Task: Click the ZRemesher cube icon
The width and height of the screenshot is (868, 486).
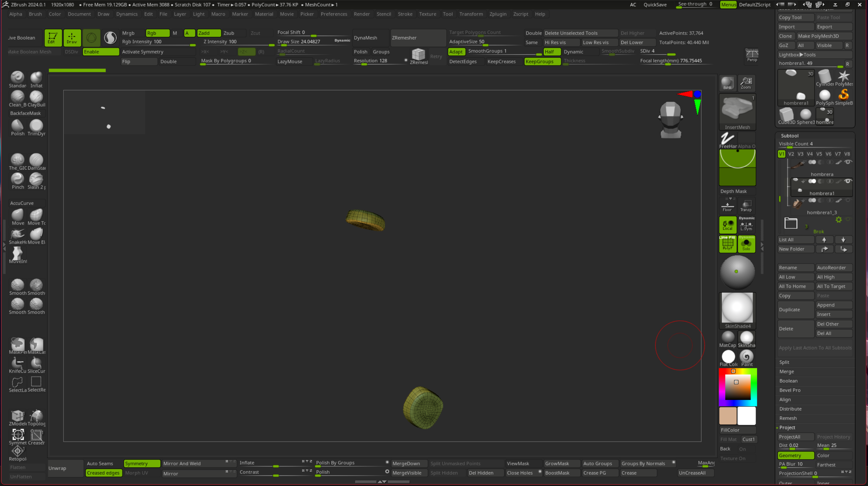Action: point(418,54)
